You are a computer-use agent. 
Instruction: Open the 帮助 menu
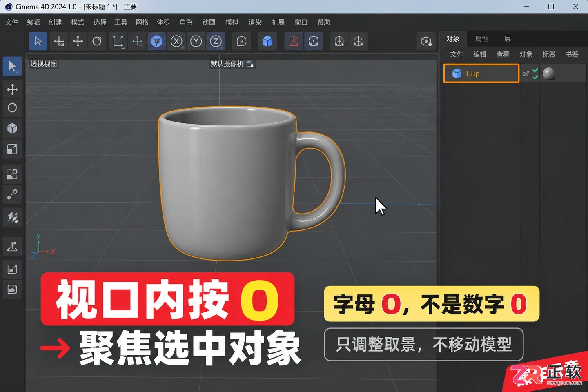[324, 22]
